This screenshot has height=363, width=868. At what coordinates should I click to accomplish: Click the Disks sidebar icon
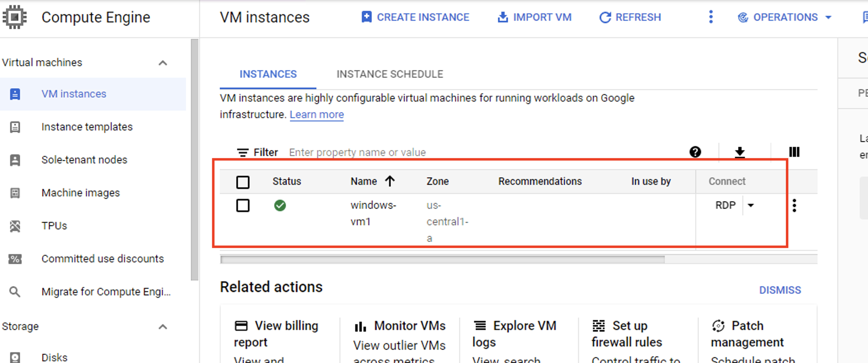click(15, 357)
